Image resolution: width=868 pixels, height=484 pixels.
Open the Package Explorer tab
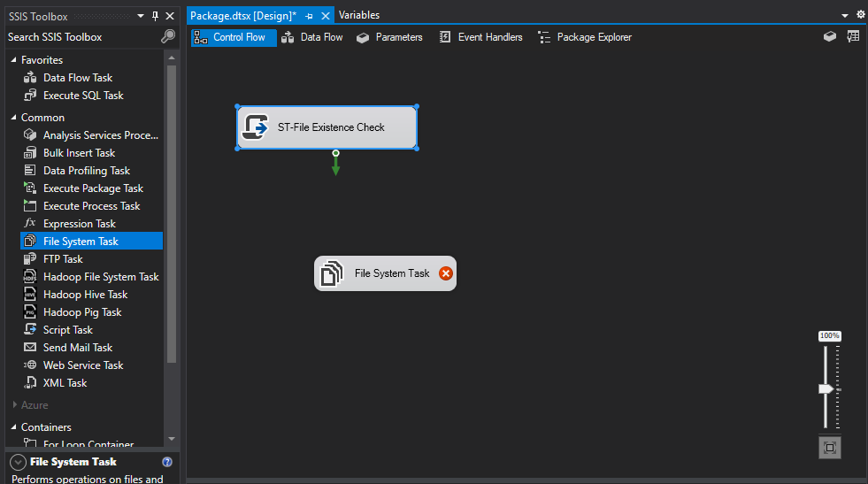coord(585,37)
